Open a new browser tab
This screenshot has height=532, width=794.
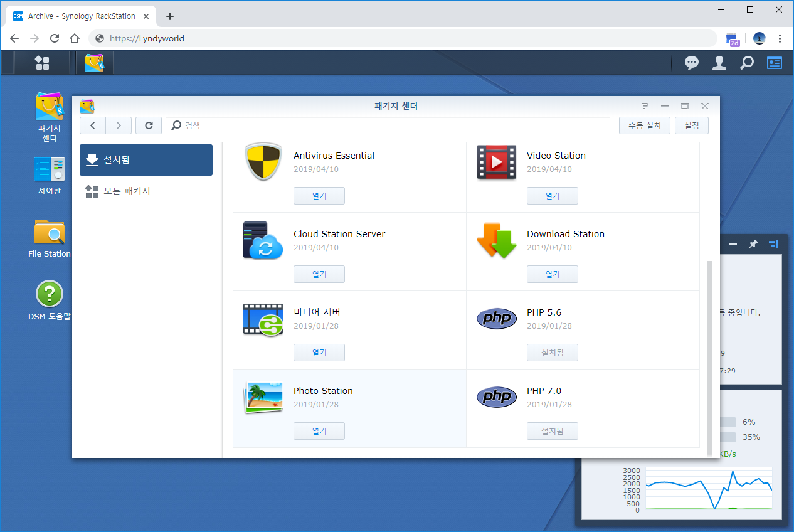click(x=170, y=16)
